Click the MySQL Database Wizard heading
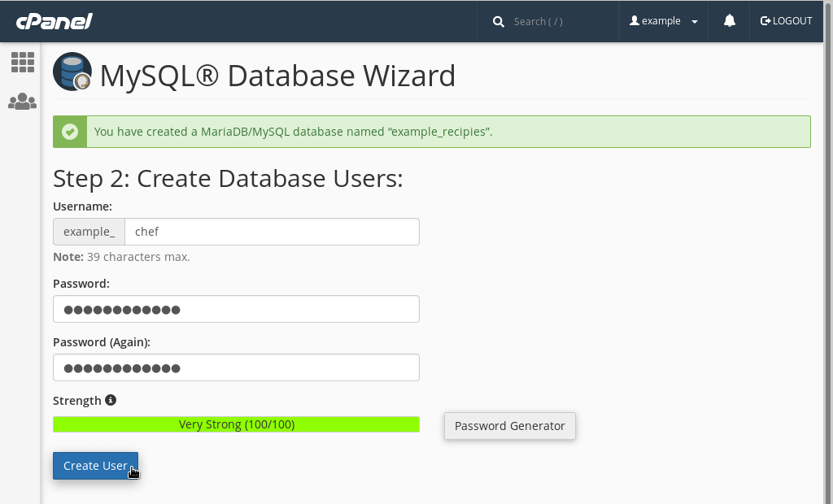833x504 pixels. (277, 76)
